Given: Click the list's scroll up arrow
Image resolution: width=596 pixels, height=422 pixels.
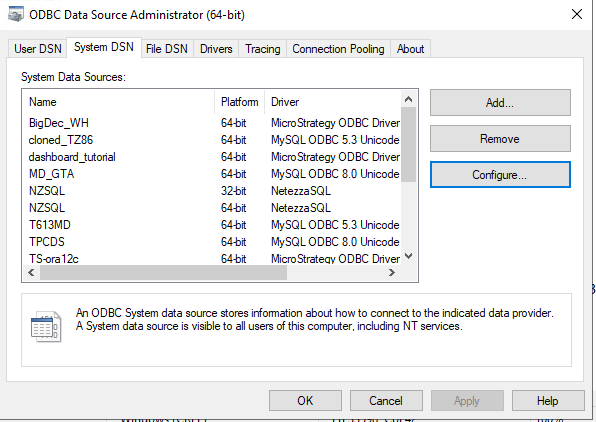Looking at the screenshot, I should [409, 100].
